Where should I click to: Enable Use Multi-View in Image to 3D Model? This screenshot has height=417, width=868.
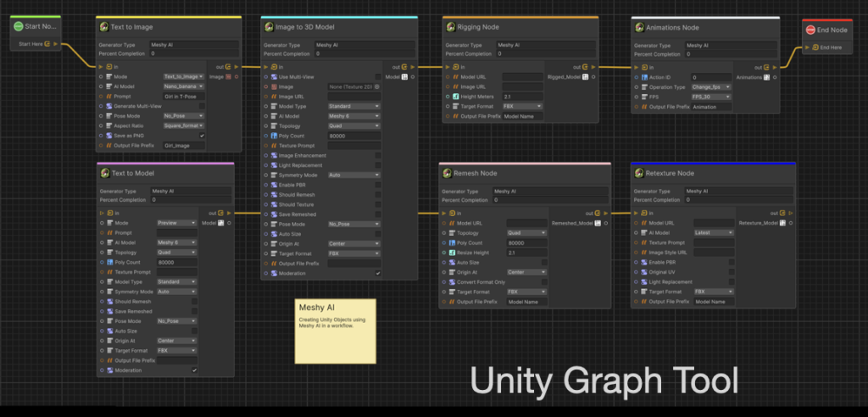coord(378,76)
